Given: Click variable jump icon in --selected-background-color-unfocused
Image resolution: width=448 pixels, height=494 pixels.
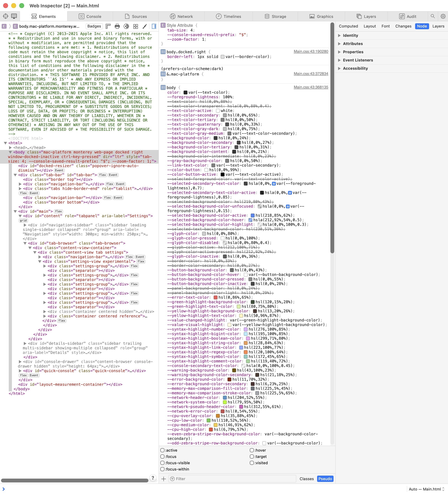Looking at the screenshot, I should click(x=288, y=206).
